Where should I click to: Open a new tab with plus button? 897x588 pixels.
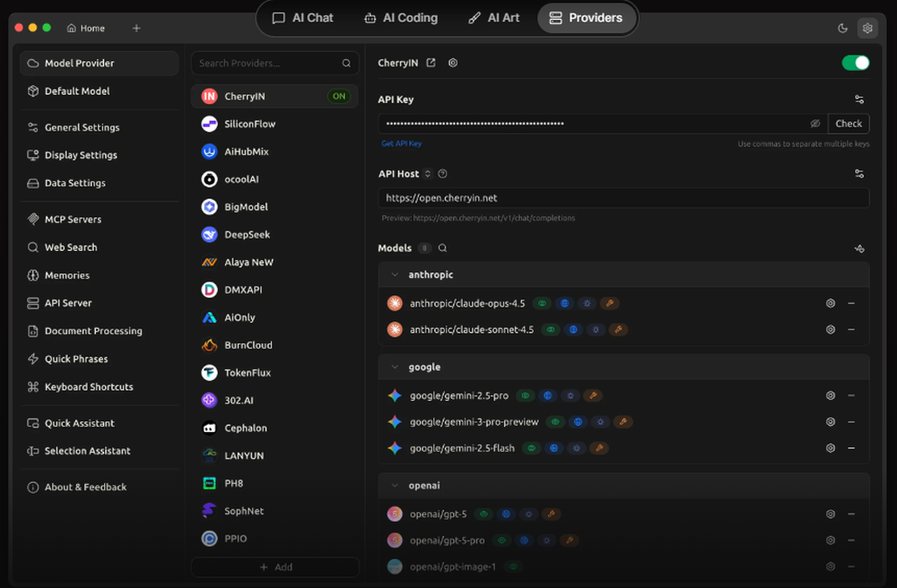pos(136,28)
